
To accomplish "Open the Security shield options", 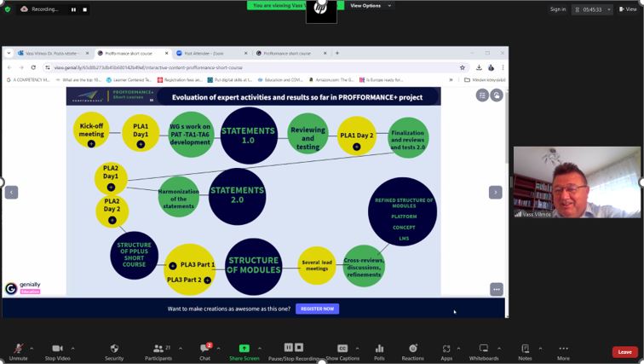I will click(114, 349).
